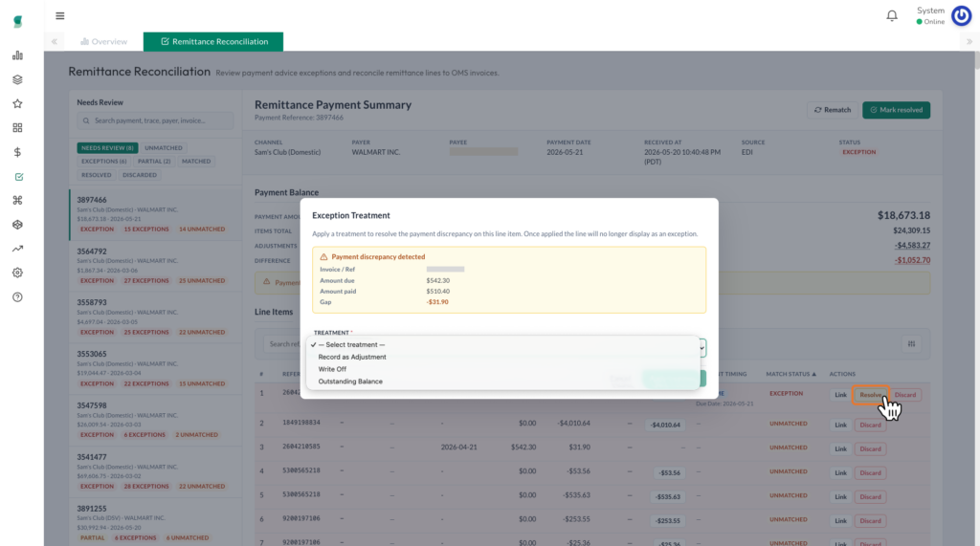The height and width of the screenshot is (546, 980).
Task: Open payment 3547598 in the list
Action: 155,421
